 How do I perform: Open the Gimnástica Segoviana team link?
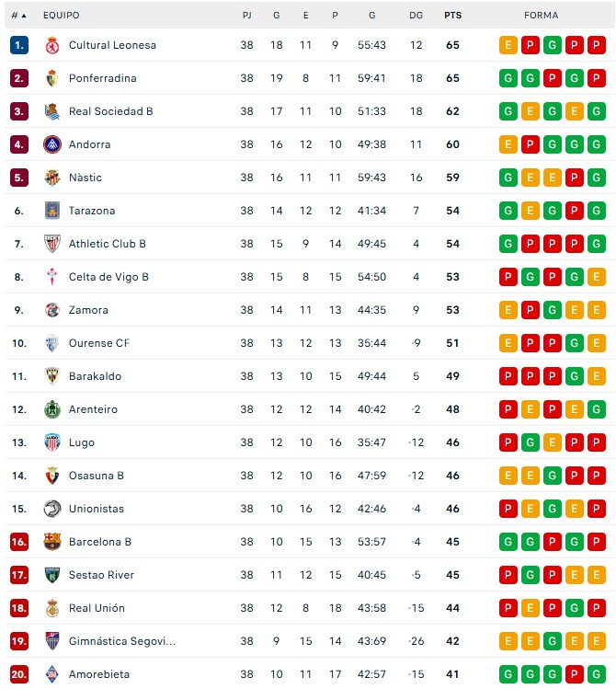121,641
